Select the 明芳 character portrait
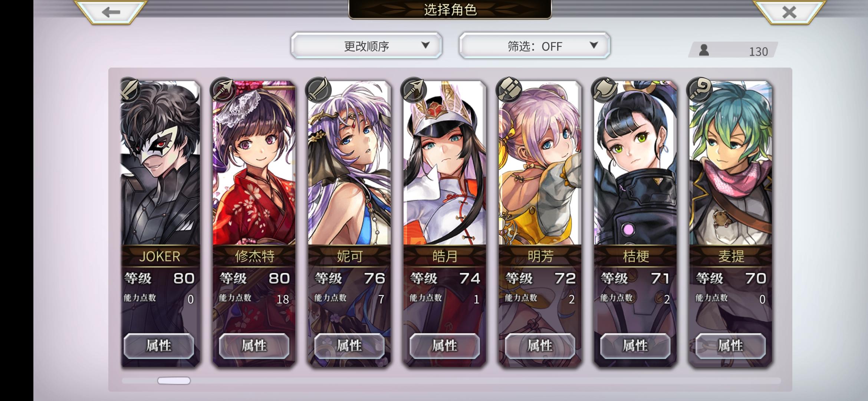This screenshot has height=401, width=868. (540, 163)
